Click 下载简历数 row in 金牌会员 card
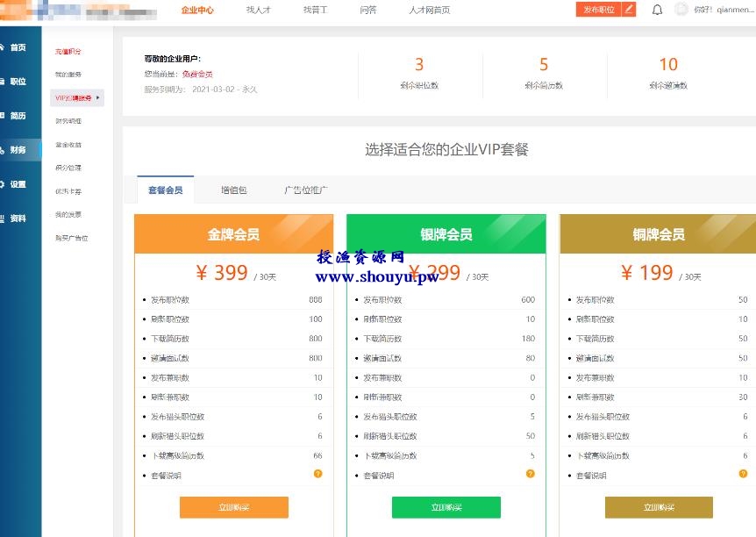This screenshot has height=537, width=756. (234, 339)
